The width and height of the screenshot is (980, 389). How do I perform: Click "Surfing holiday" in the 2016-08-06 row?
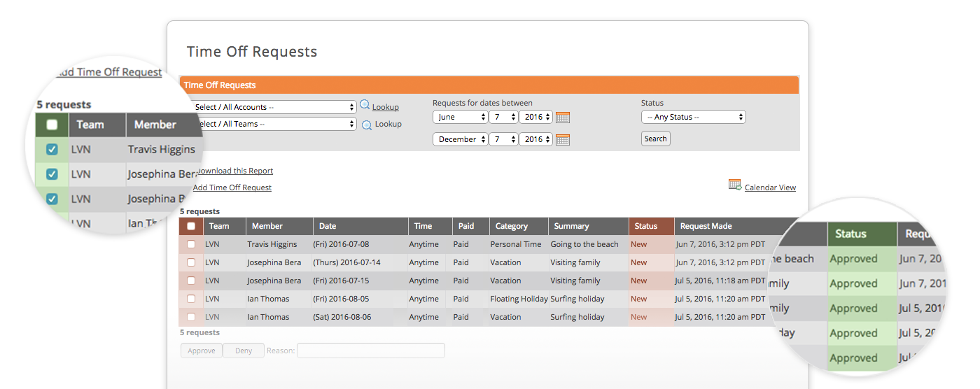coord(577,317)
